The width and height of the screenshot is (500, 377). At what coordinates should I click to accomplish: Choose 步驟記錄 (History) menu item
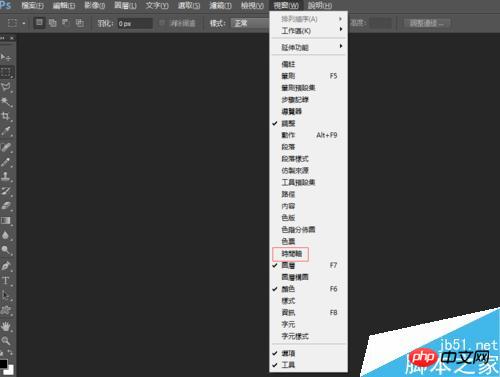tap(308, 100)
